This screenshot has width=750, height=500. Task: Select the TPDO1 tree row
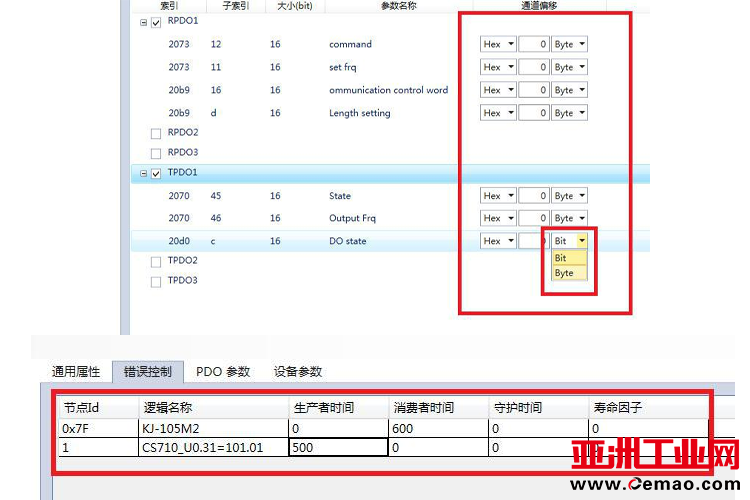390,173
